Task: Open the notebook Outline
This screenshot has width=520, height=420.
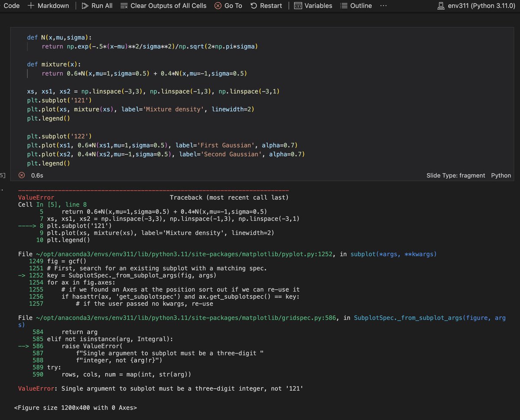Action: coord(356,6)
